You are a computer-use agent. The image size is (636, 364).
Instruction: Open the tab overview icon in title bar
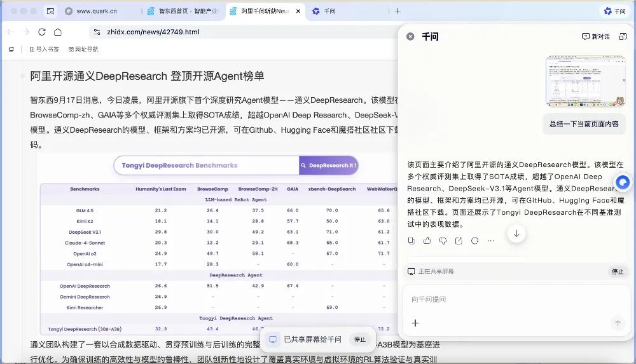pos(50,11)
